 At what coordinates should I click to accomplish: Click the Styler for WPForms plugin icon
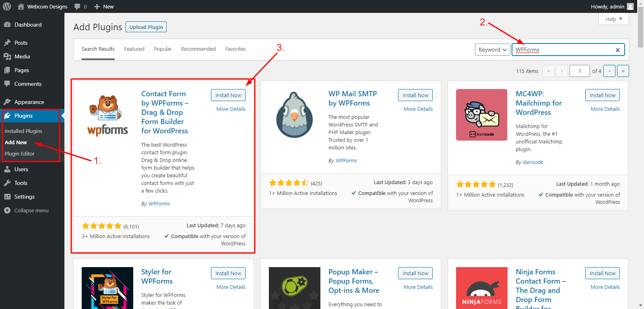(107, 288)
